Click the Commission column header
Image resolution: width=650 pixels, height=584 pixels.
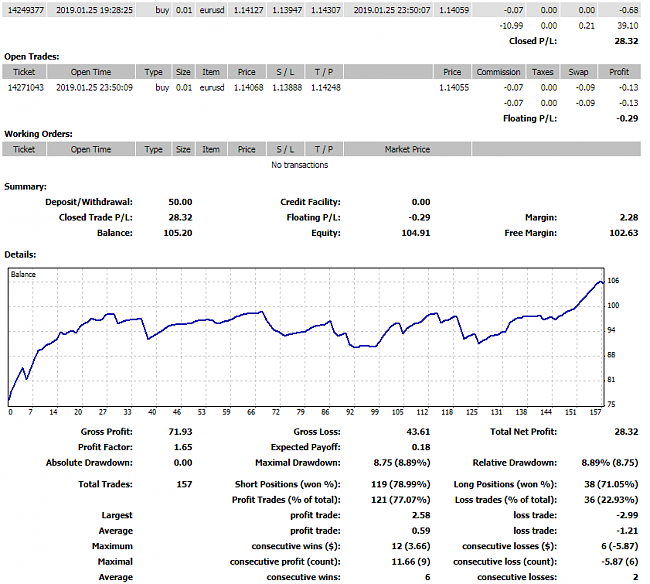click(498, 72)
